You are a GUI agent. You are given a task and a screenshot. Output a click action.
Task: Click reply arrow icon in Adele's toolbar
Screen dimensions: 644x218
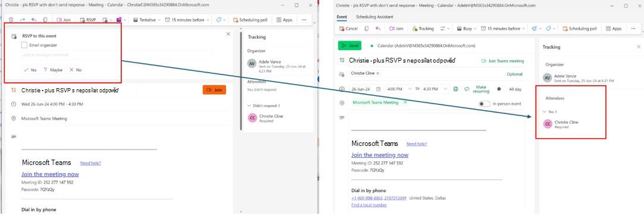click(378, 29)
